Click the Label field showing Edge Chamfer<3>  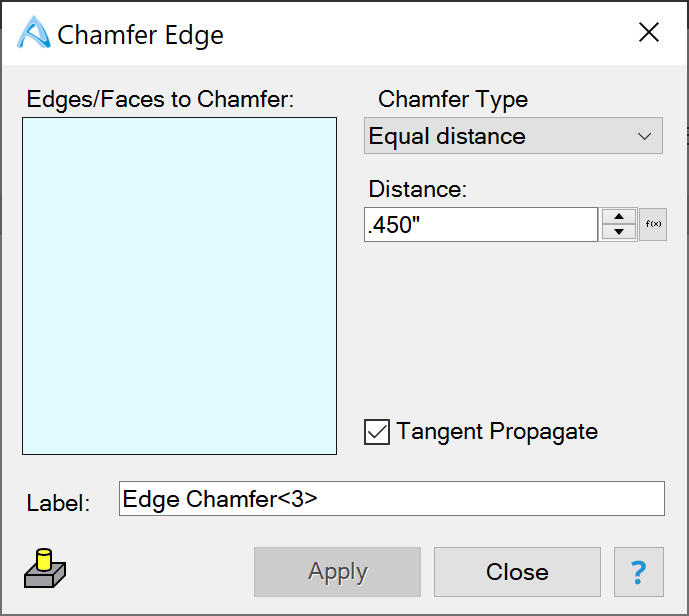(x=391, y=498)
